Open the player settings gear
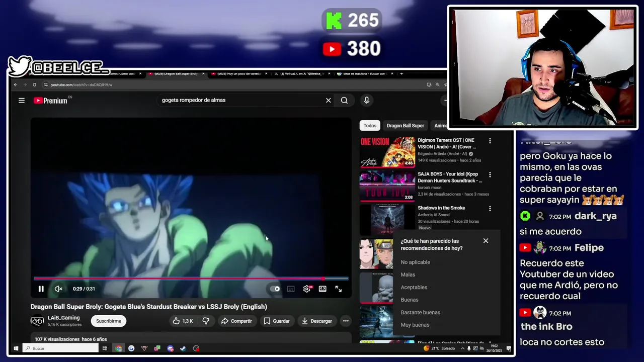Screen dimensions: 644x362 coord(307,289)
